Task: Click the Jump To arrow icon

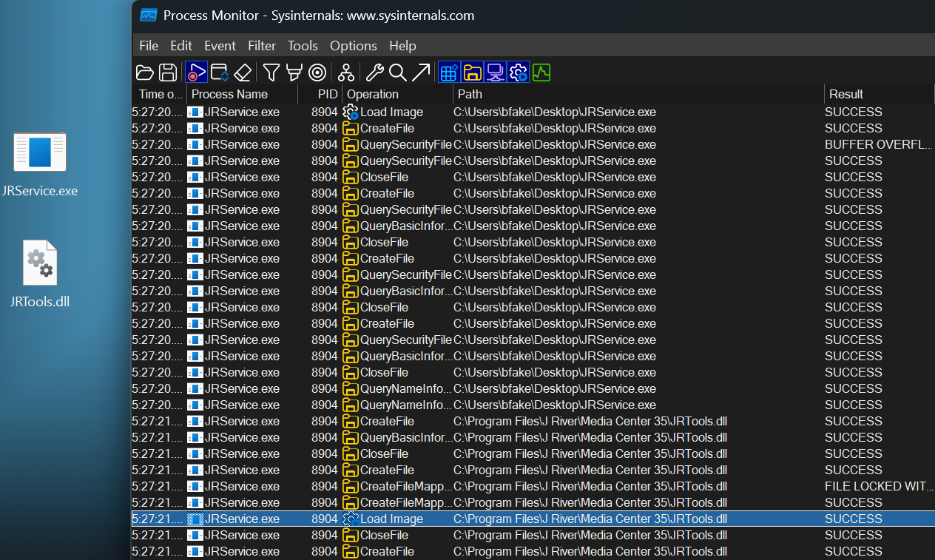Action: click(x=422, y=72)
